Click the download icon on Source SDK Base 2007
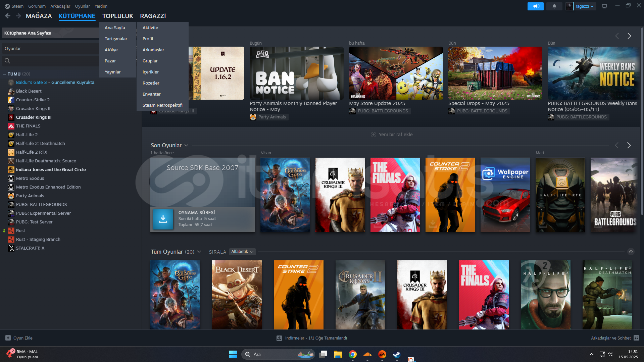644x362 pixels. (163, 219)
